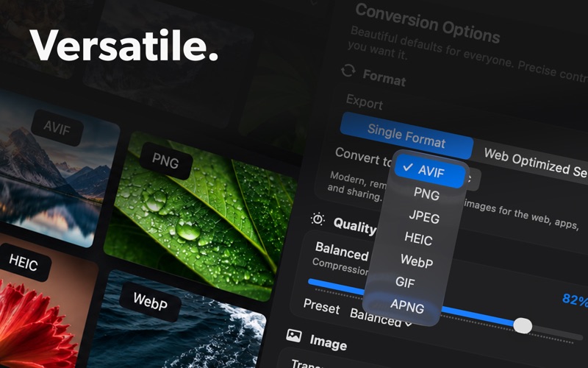
Task: Click the WebP badge on ocean image
Action: (150, 302)
